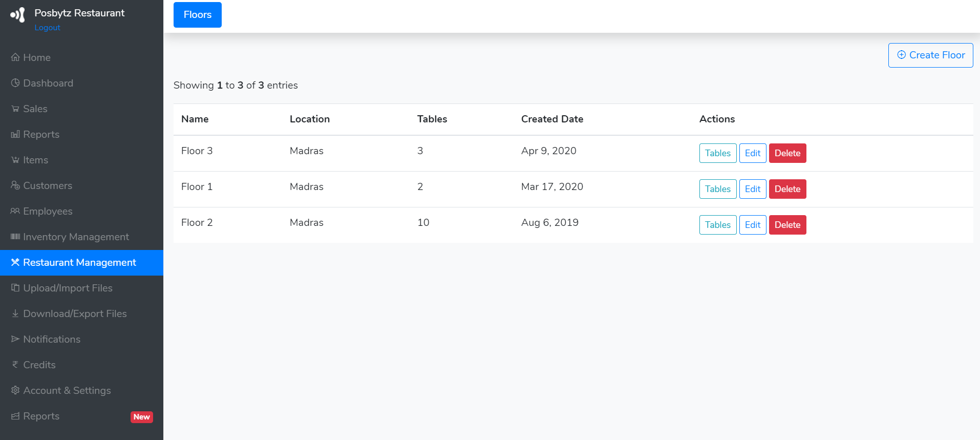Screen dimensions: 980x440
Task: Click the Employees people icon
Action: point(15,211)
